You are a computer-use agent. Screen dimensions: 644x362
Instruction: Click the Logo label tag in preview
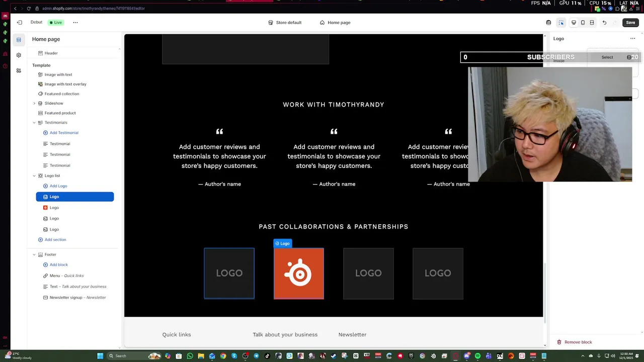click(x=282, y=243)
